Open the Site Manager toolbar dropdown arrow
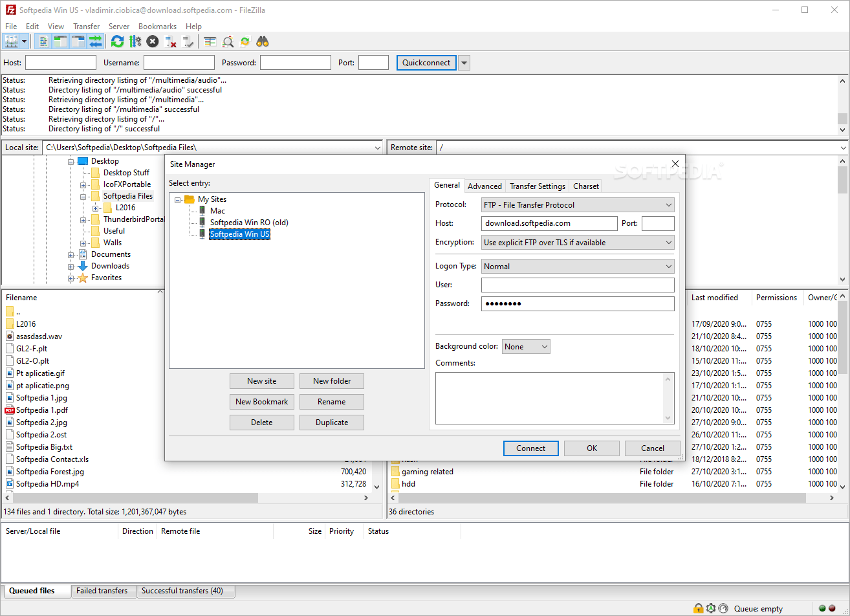The height and width of the screenshot is (616, 850). (x=25, y=41)
